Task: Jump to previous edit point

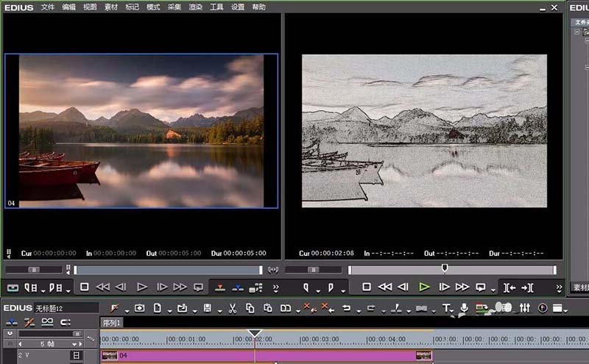Action: coord(509,288)
